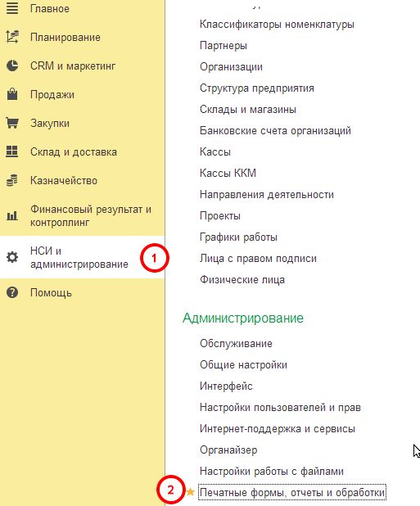The height and width of the screenshot is (506, 420).
Task: Open Настройки пользователей и прав
Action: point(280,407)
